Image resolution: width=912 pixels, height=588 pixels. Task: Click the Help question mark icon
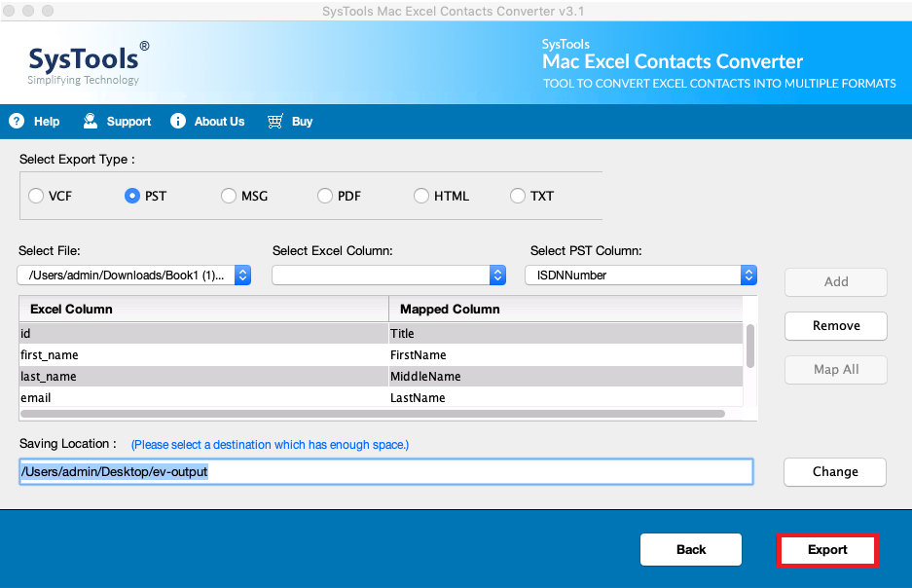coord(17,121)
